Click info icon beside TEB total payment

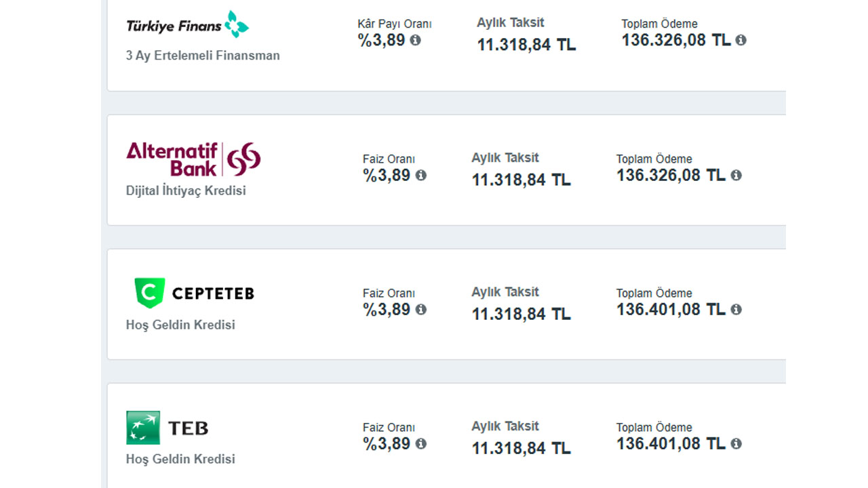[x=736, y=444]
